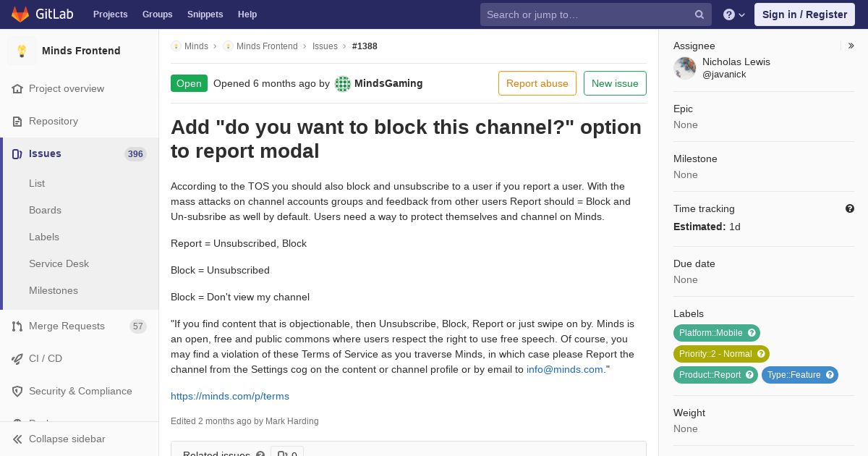This screenshot has height=456, width=868.
Task: Open Snippets in top navigation
Action: coord(205,14)
